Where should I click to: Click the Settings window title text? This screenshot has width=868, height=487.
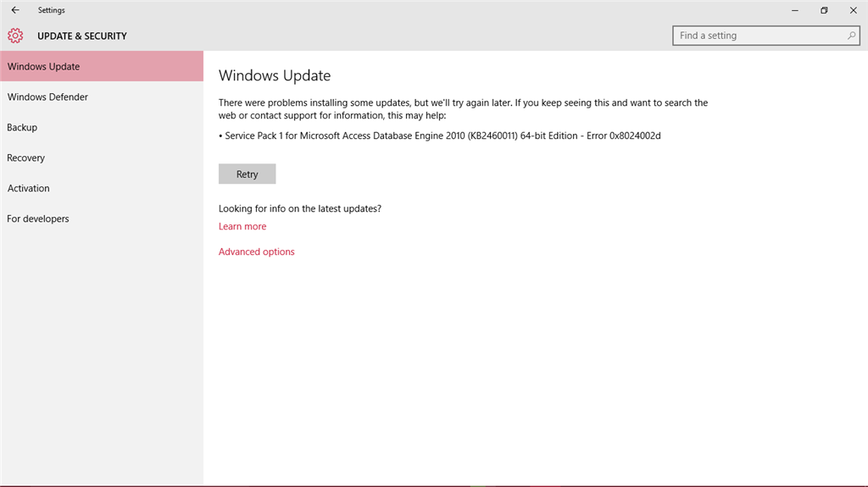[52, 10]
